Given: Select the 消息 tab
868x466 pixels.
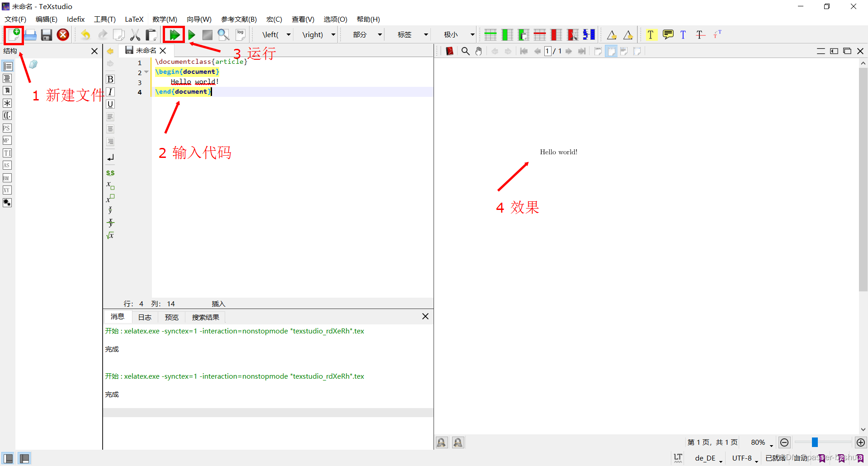Looking at the screenshot, I should click(118, 317).
